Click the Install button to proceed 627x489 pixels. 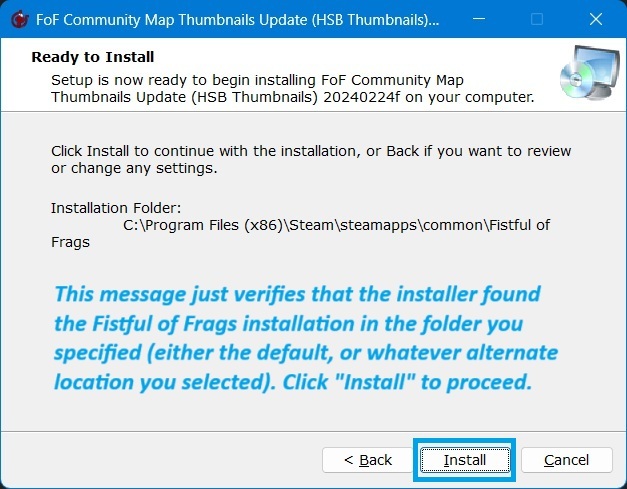click(x=465, y=460)
